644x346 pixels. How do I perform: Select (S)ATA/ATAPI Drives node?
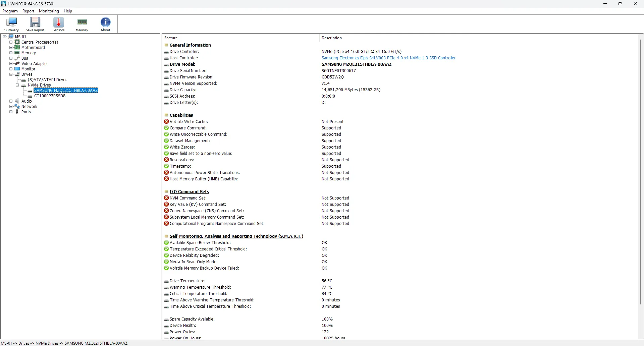[48, 79]
